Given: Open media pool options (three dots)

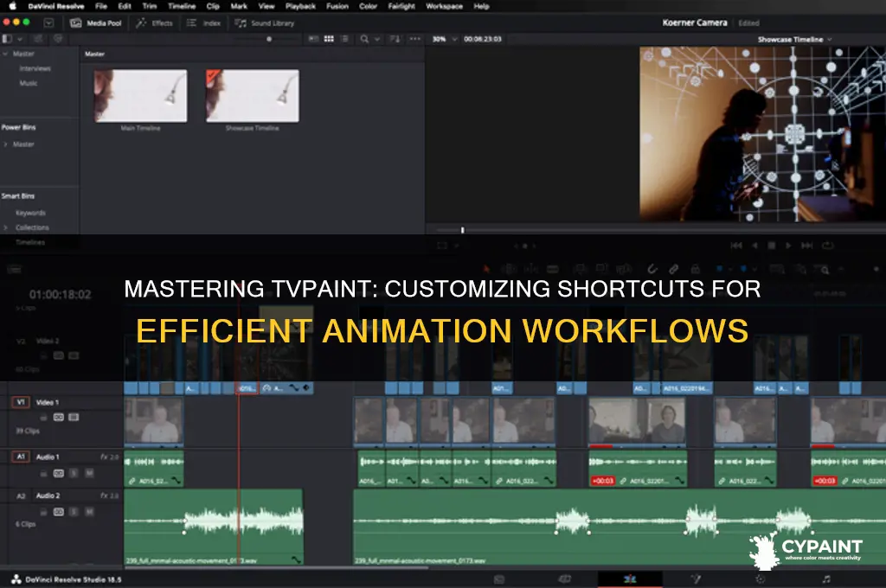Looking at the screenshot, I should (414, 39).
